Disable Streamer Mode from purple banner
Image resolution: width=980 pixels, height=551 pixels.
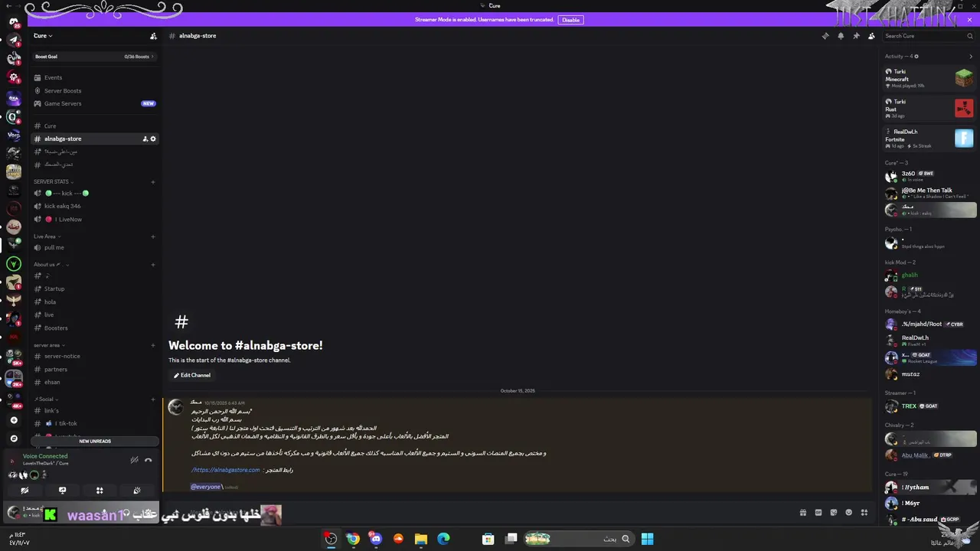point(571,20)
